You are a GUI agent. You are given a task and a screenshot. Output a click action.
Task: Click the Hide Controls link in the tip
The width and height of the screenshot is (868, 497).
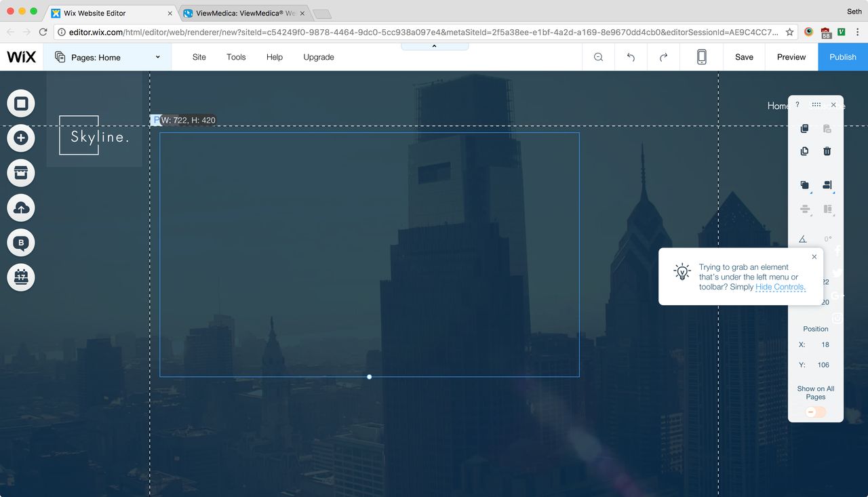(x=780, y=287)
